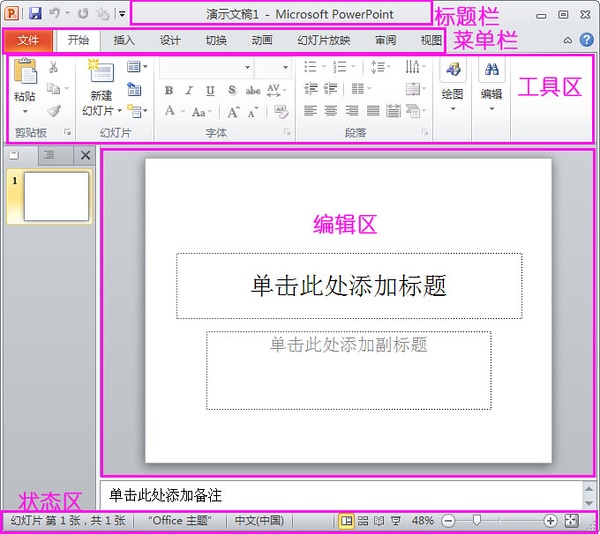Open PowerPoint Help question mark
The image size is (600, 534).
tap(586, 40)
